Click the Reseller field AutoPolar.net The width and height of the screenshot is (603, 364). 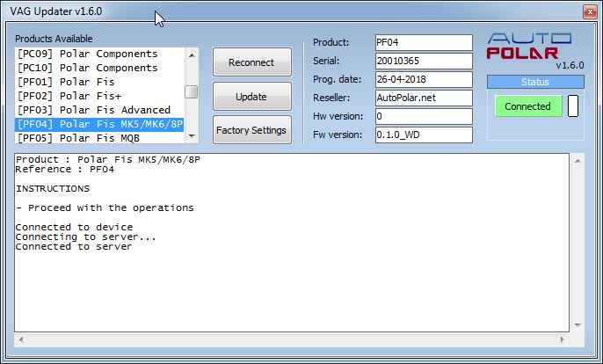(x=424, y=98)
